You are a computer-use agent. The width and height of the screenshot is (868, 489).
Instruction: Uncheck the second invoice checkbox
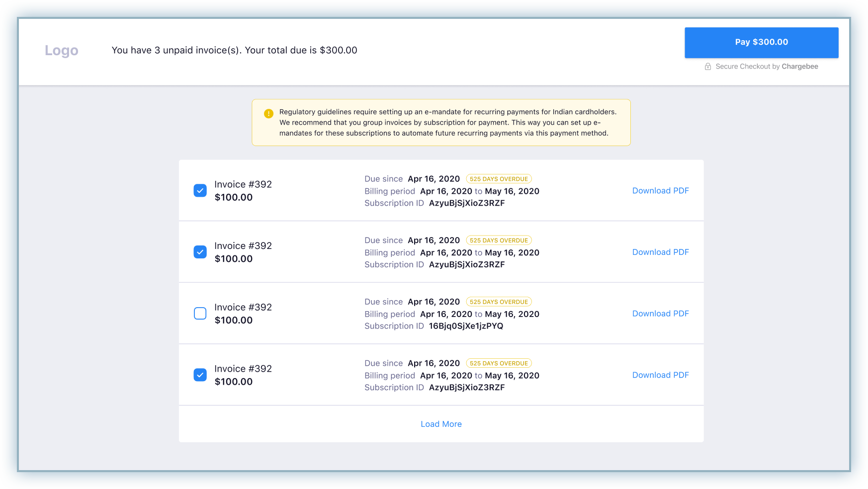tap(200, 252)
